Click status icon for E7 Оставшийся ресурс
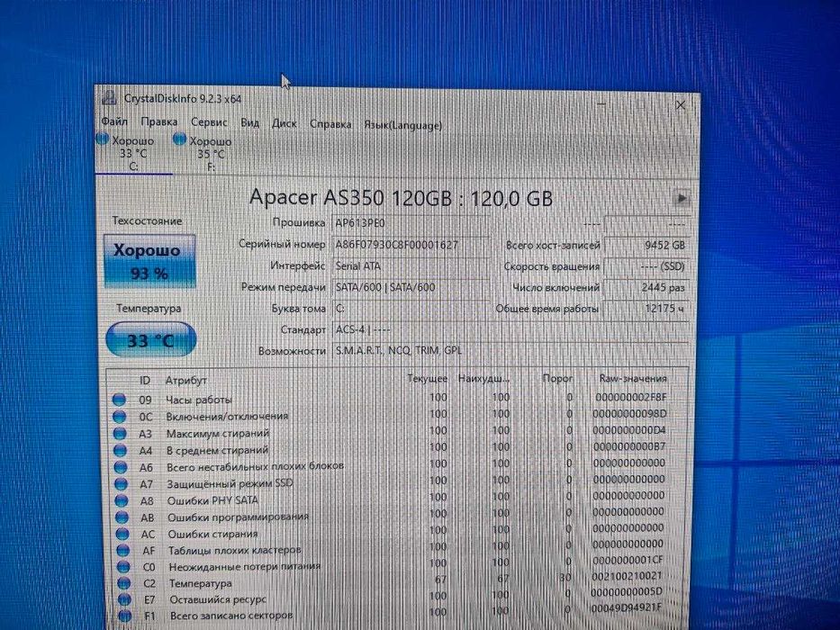This screenshot has height=630, width=840. [125, 599]
